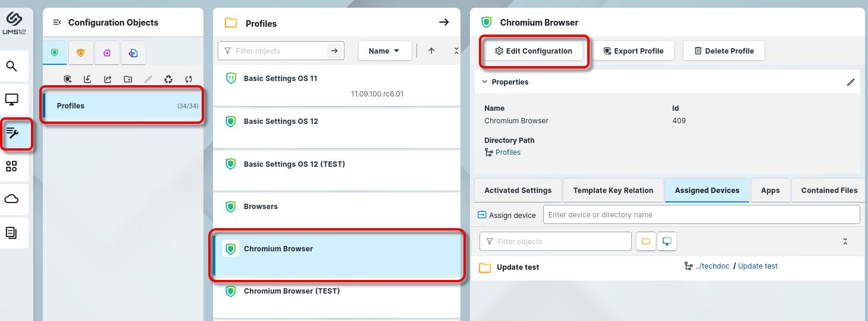
Task: Open the Apps grid icon in sidebar
Action: coord(12,166)
